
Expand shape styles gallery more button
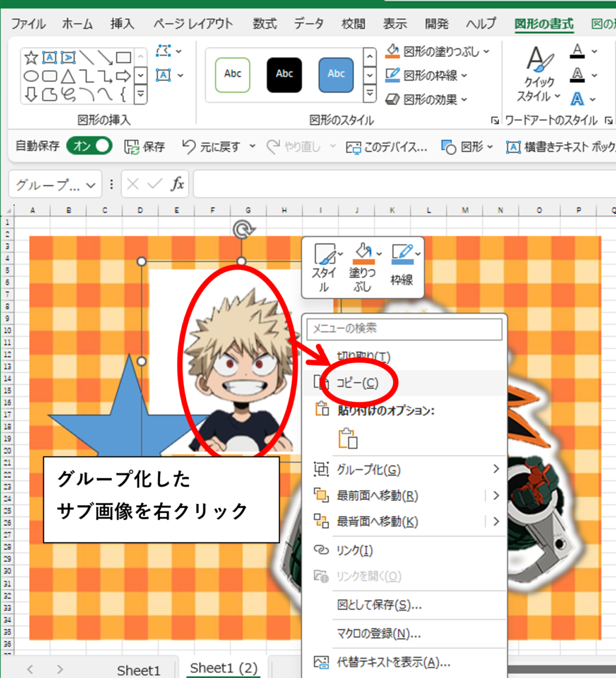click(x=370, y=93)
